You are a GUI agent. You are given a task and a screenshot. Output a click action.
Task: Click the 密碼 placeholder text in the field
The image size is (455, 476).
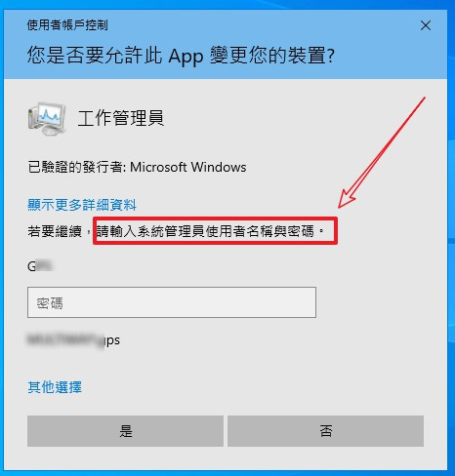point(50,303)
